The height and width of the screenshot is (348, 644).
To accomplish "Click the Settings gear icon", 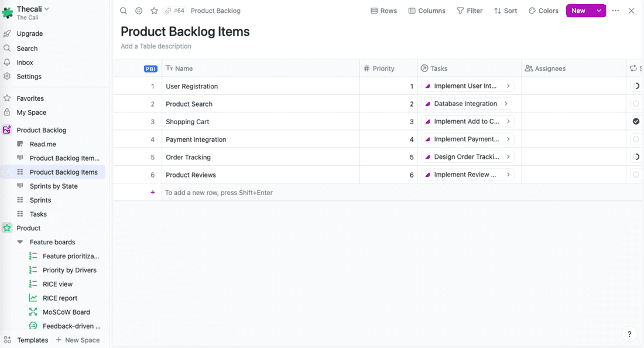I will (7, 76).
